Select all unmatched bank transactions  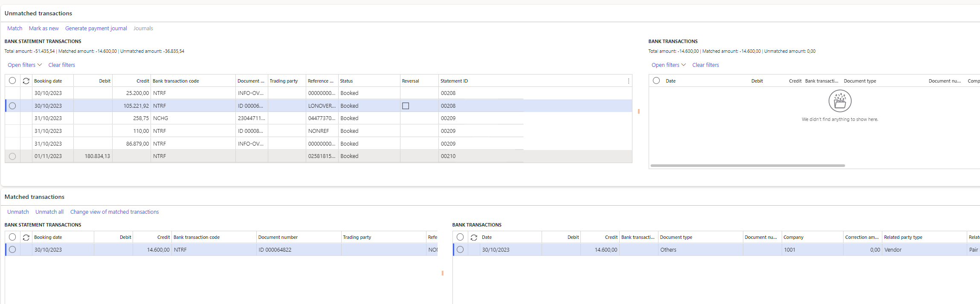click(x=656, y=80)
